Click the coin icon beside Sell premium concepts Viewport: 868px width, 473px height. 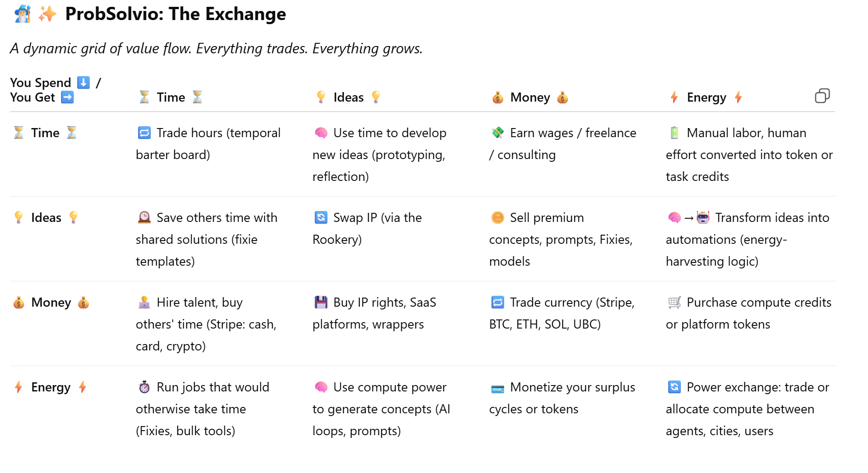click(498, 218)
